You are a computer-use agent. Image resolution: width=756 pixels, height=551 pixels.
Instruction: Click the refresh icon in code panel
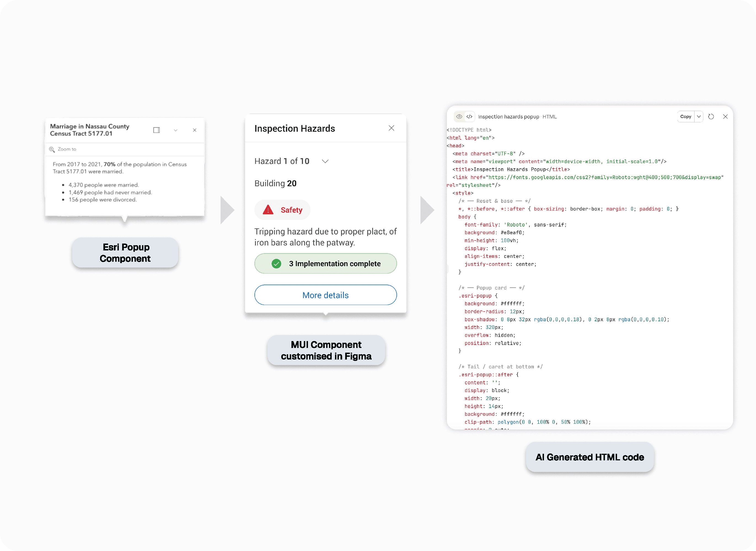pos(711,117)
